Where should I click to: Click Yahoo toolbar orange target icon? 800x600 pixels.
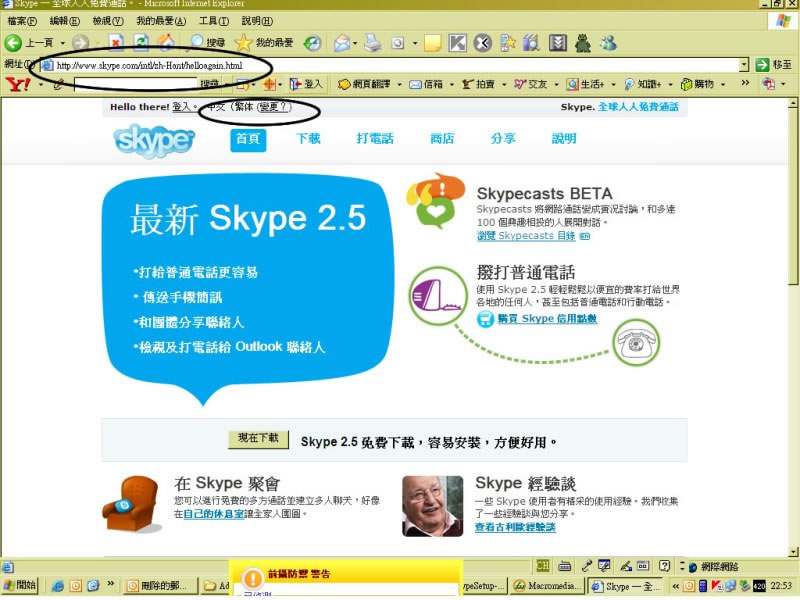point(269,84)
